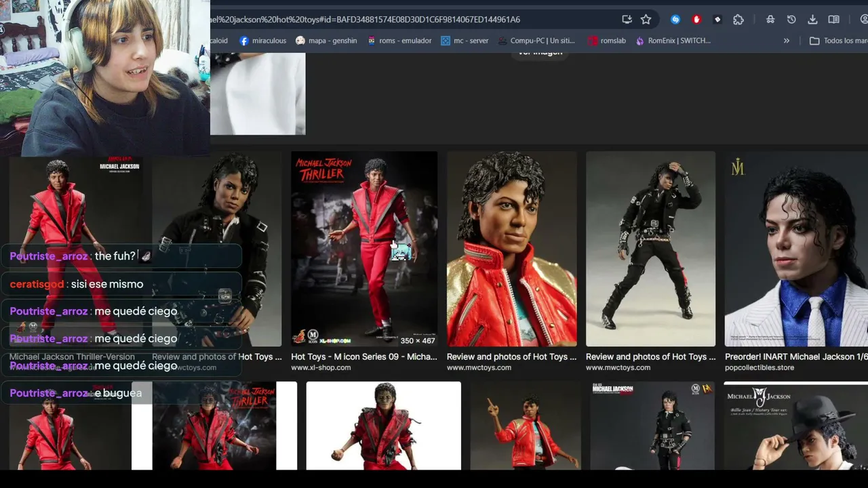Open the Compu-PC bookmark
Screen dimensions: 868x488
click(x=536, y=41)
